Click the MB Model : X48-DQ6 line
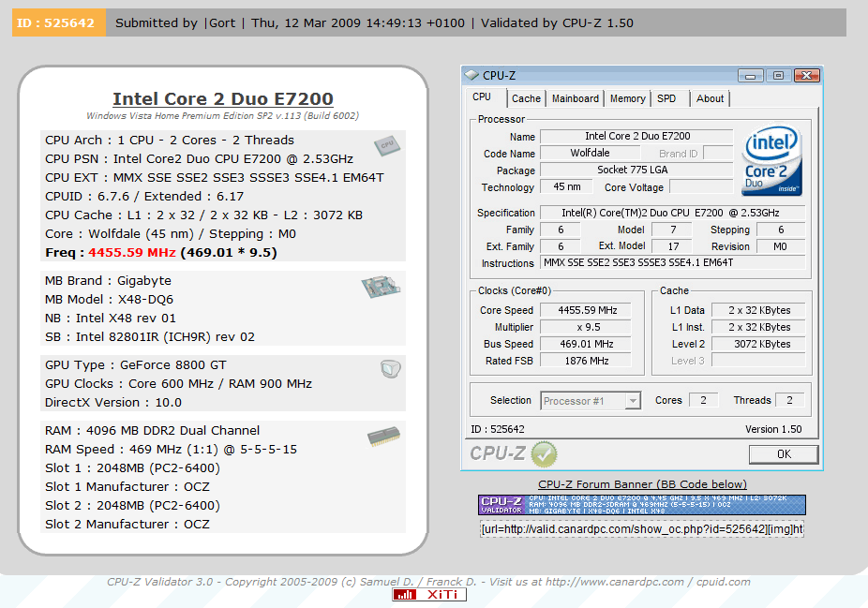This screenshot has width=868, height=608. (109, 299)
